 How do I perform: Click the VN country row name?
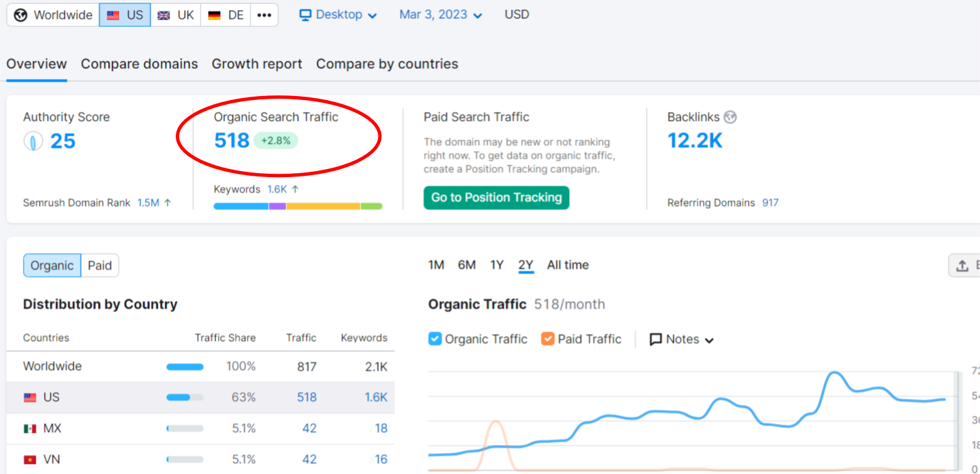coord(51,460)
